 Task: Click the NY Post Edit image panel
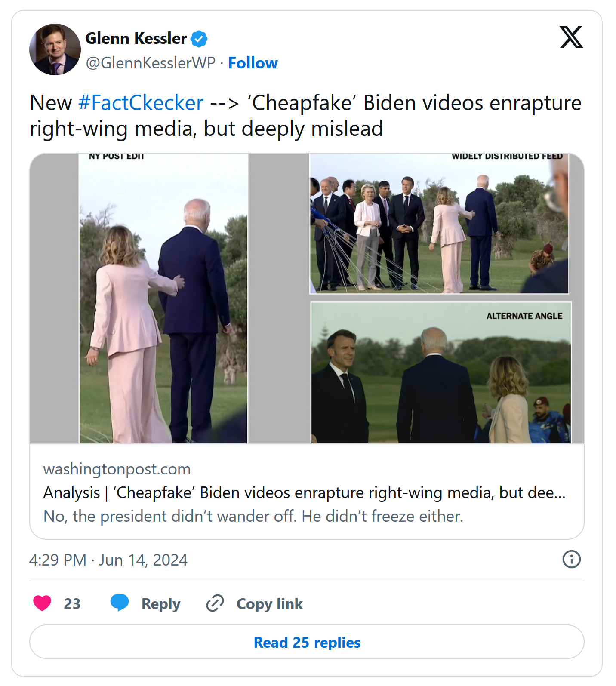coord(163,298)
